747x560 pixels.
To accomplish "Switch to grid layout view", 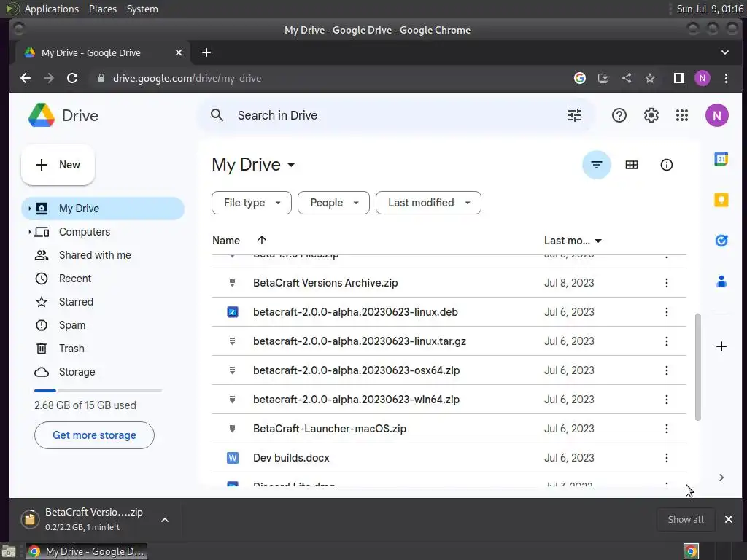I will click(x=631, y=165).
